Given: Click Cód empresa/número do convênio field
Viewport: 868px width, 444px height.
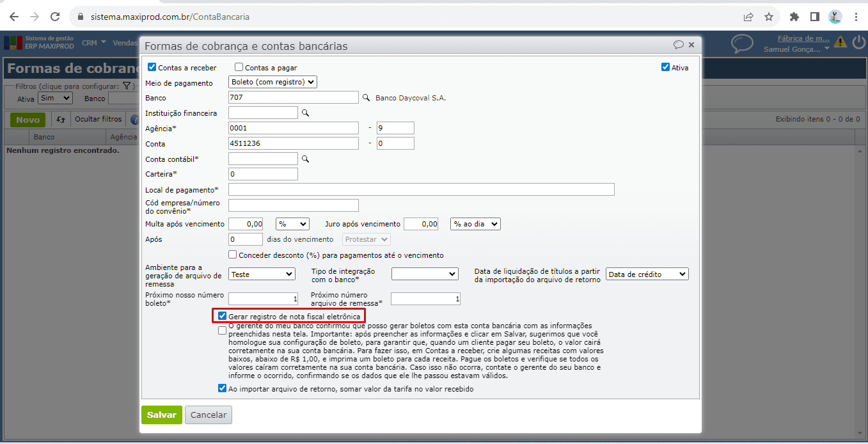Looking at the screenshot, I should 294,205.
